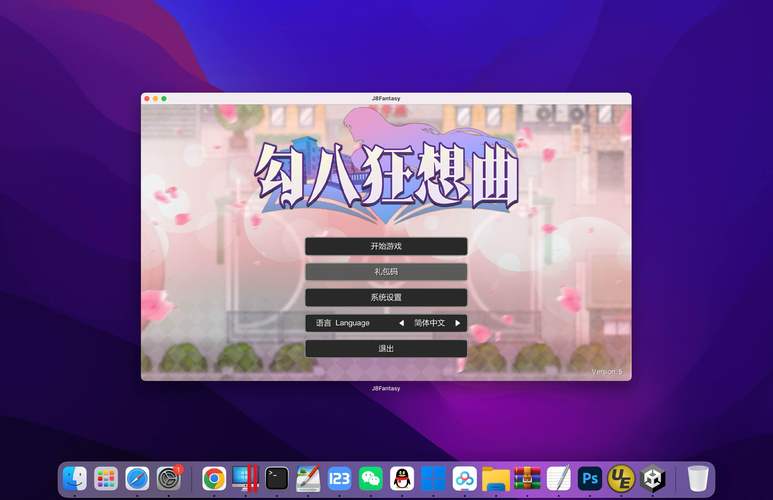Launch UltraEdit UE icon in the Dock
This screenshot has width=773, height=500.
pyautogui.click(x=621, y=478)
